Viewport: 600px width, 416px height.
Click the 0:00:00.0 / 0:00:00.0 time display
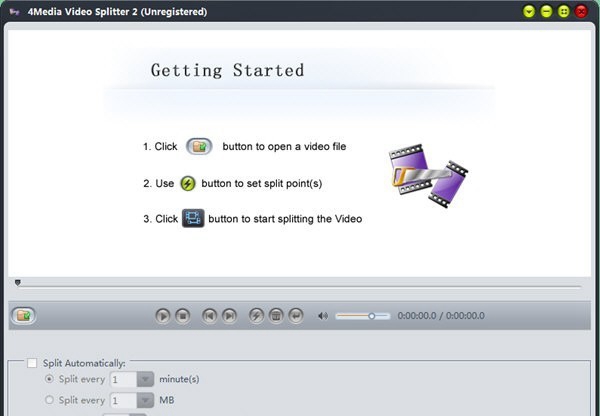(x=441, y=316)
